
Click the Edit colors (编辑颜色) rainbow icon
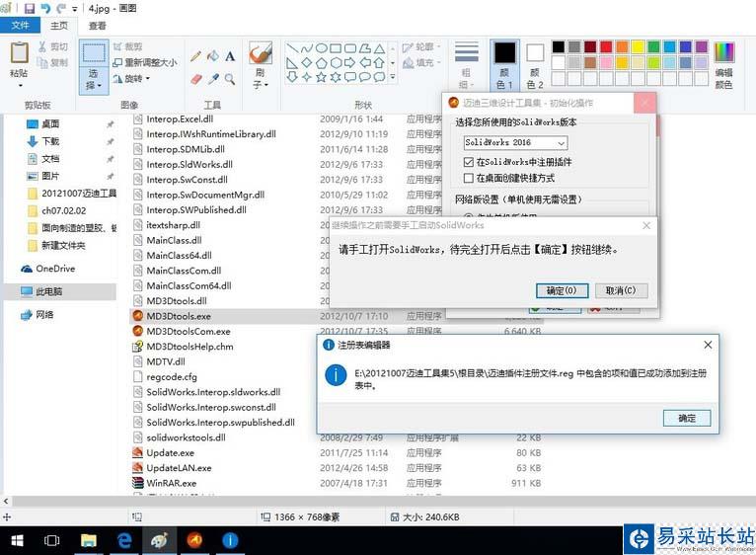point(723,52)
